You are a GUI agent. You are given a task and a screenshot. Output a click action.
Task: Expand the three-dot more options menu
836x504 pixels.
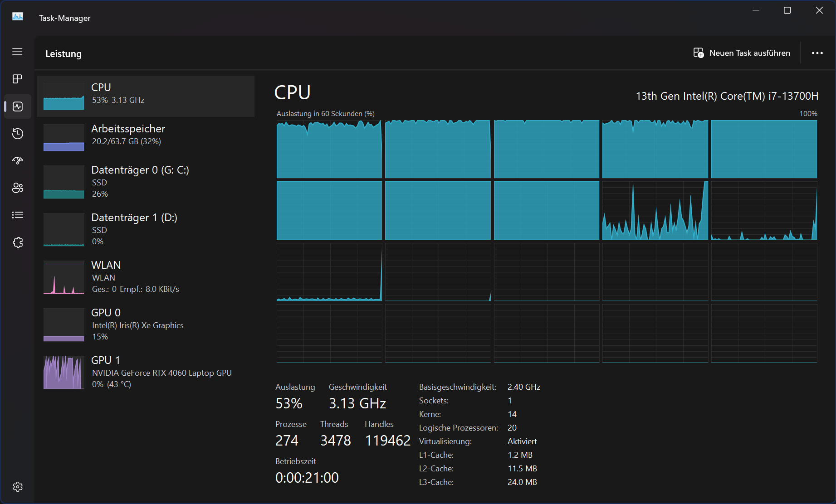(817, 53)
